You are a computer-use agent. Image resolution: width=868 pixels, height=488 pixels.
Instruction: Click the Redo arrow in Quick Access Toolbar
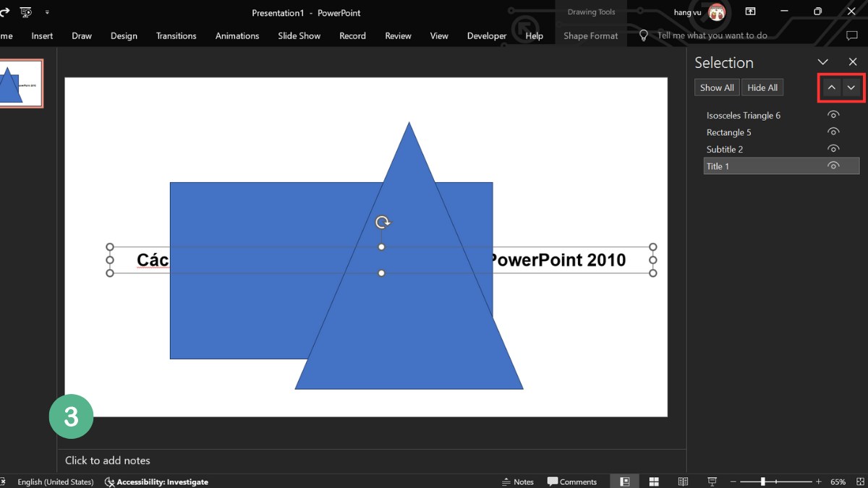click(x=4, y=12)
